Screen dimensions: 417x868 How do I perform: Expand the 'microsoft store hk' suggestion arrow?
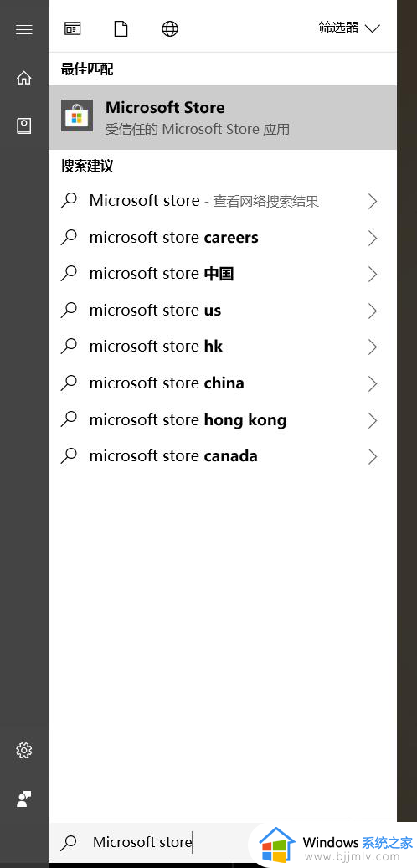(x=372, y=347)
